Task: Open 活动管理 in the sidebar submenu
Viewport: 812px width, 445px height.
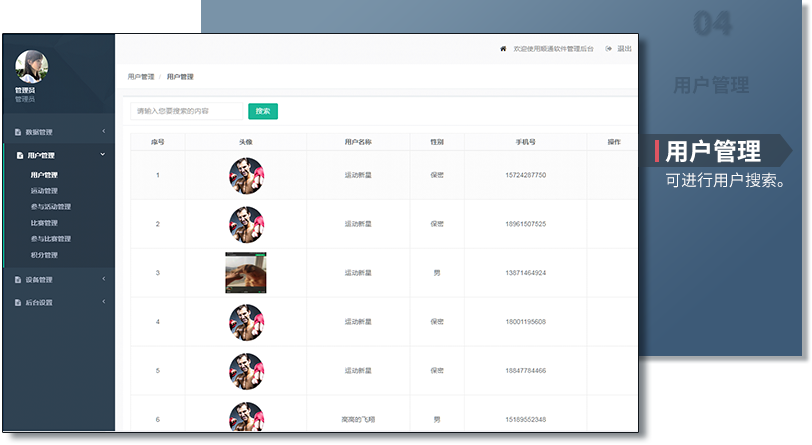Action: (x=44, y=191)
